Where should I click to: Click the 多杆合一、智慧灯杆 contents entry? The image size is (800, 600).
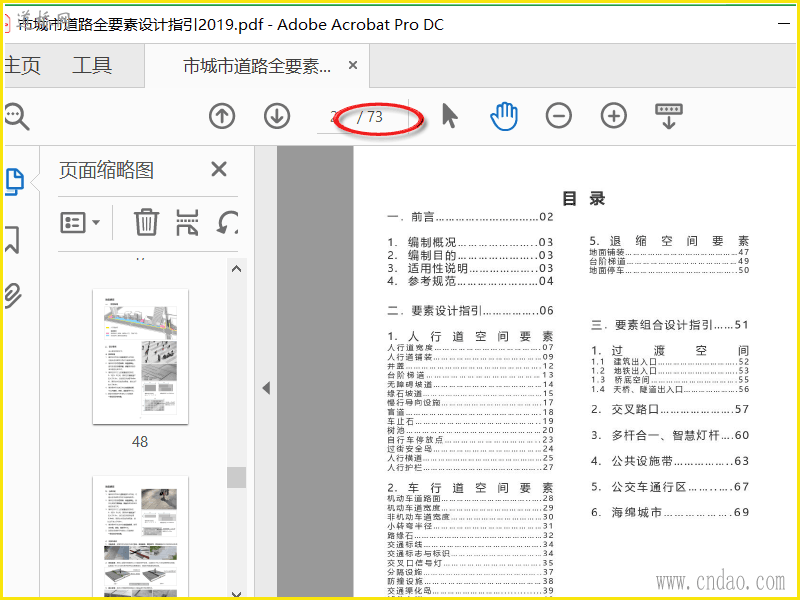point(670,435)
